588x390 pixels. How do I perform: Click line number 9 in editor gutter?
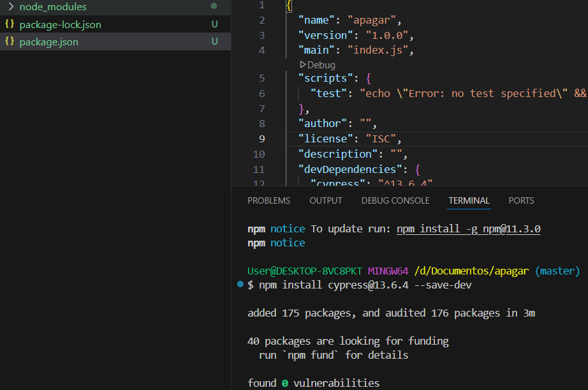click(262, 139)
